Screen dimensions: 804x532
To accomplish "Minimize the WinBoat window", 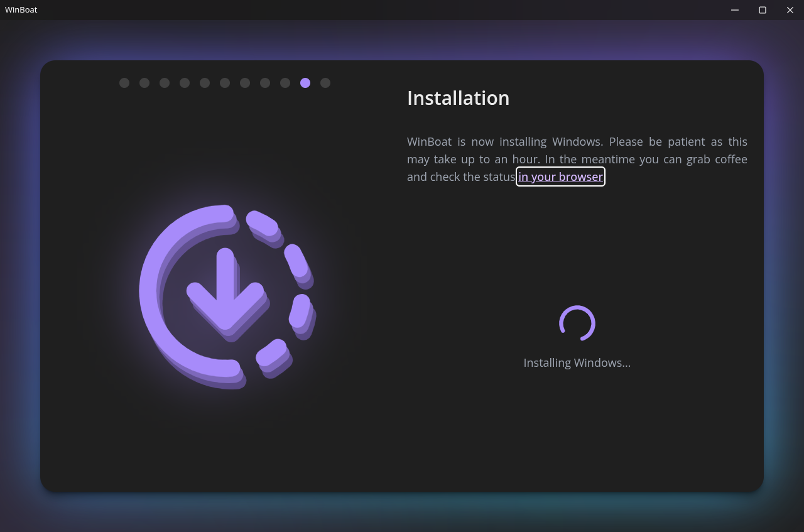I will 735,10.
